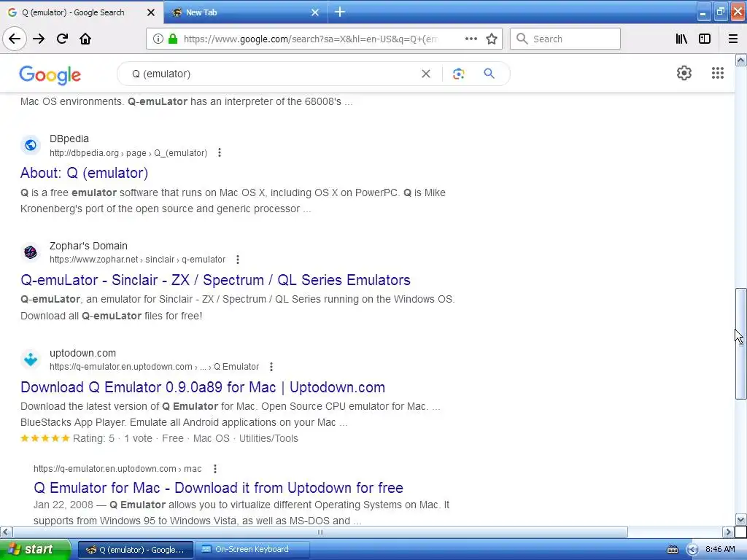Click the Zophar's Domain favicon

[x=31, y=252]
